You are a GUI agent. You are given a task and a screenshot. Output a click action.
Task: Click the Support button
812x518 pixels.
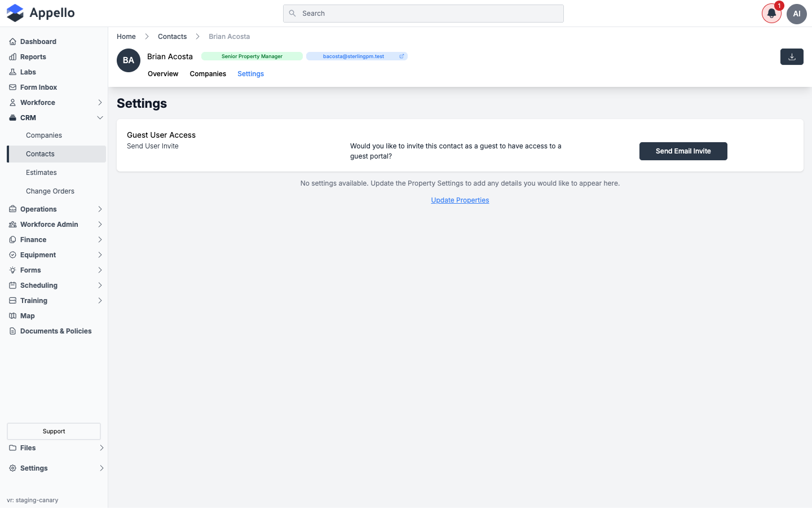tap(54, 431)
